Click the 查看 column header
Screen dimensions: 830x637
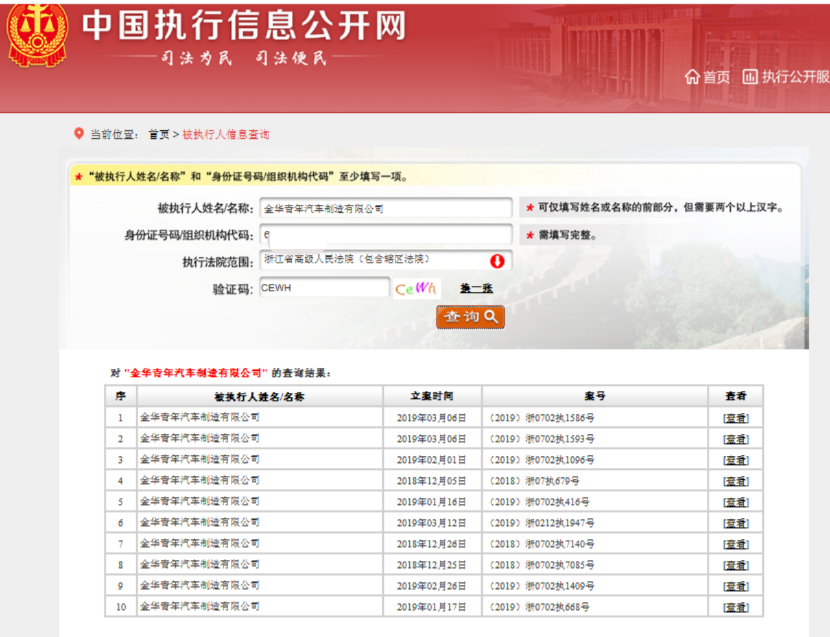click(x=736, y=396)
